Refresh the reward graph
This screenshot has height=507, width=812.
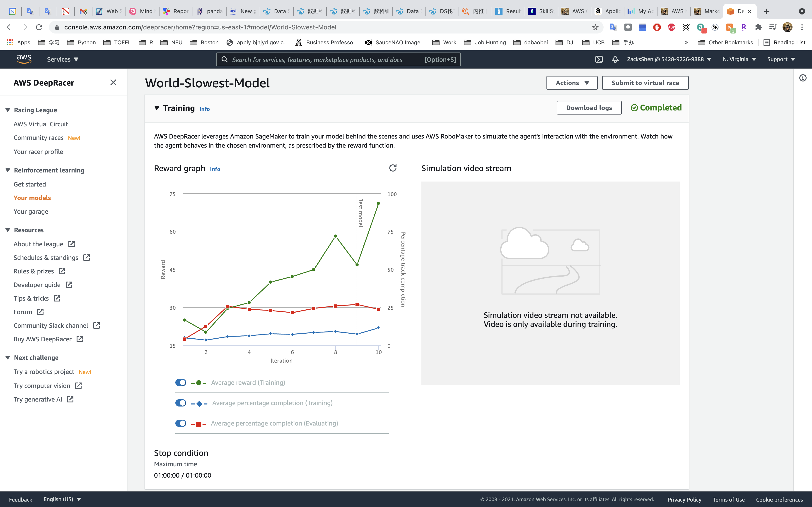click(x=393, y=168)
